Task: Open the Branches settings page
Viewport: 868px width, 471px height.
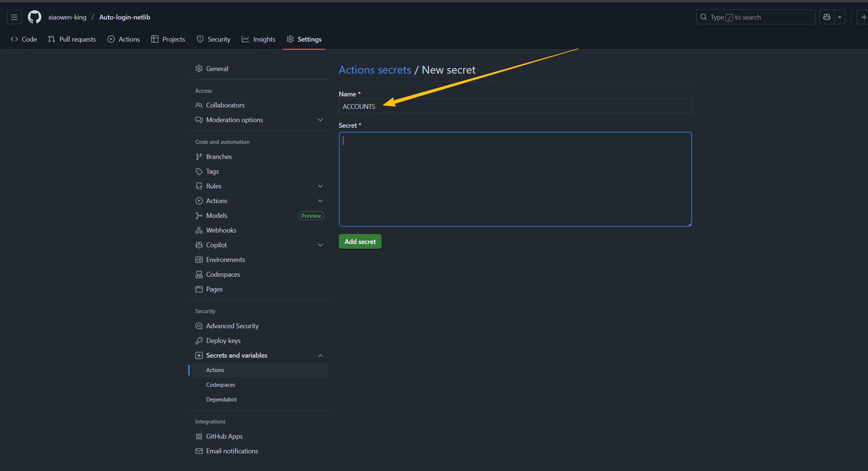Action: [219, 157]
